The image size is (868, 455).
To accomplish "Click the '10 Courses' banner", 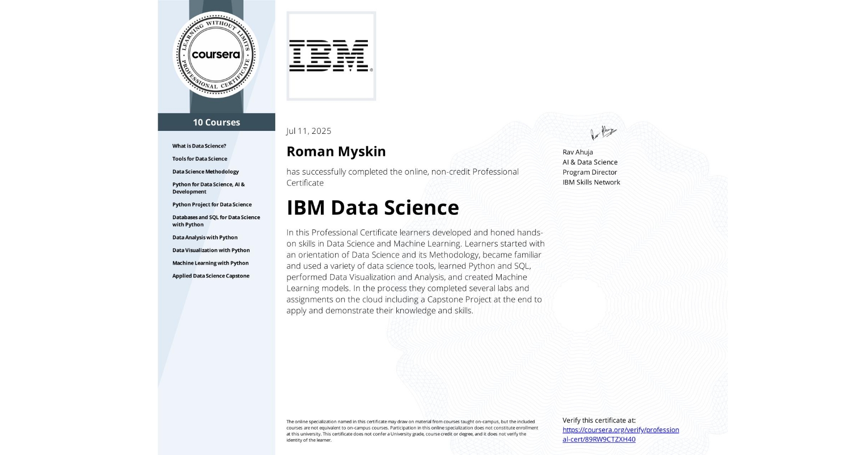I will [216, 123].
